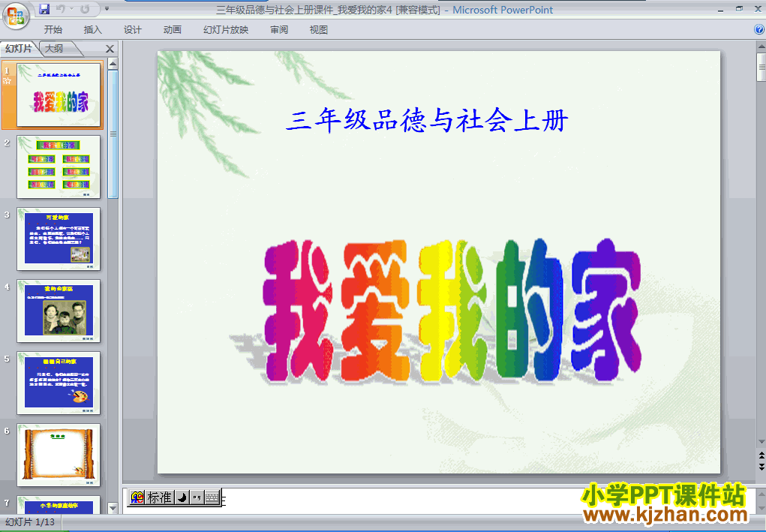This screenshot has height=532, width=766.
Task: Close the slide thumbnail pane
Action: click(x=110, y=49)
